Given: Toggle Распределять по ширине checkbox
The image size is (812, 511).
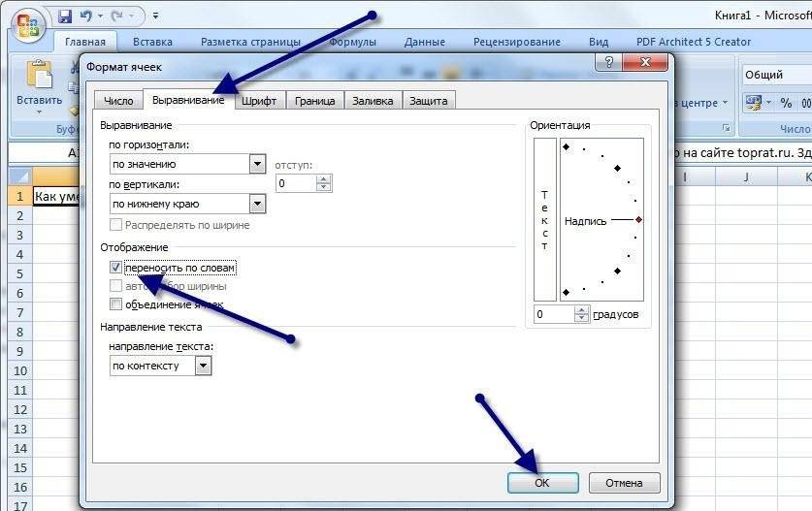Looking at the screenshot, I should click(x=116, y=225).
